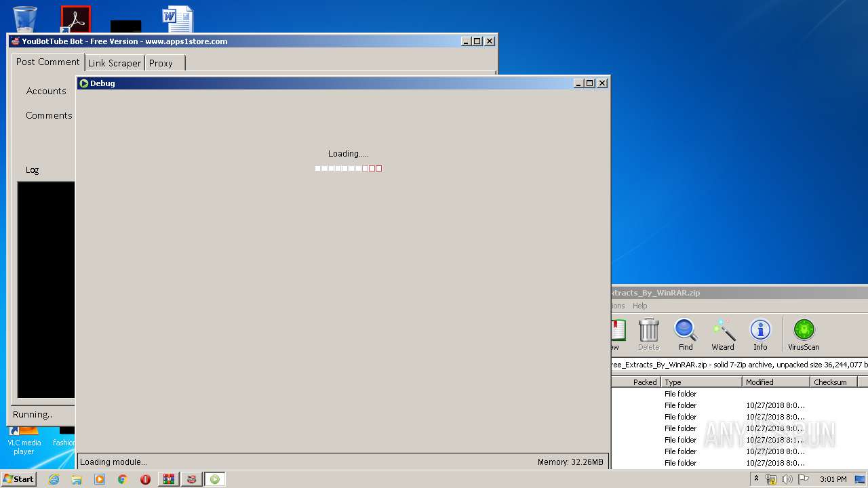868x488 pixels.
Task: Launch Opera browser from taskbar
Action: (145, 479)
